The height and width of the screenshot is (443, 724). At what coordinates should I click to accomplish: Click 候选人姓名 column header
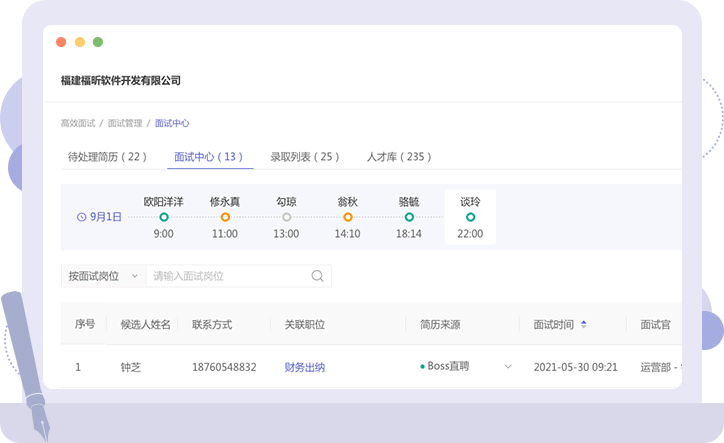pos(145,325)
